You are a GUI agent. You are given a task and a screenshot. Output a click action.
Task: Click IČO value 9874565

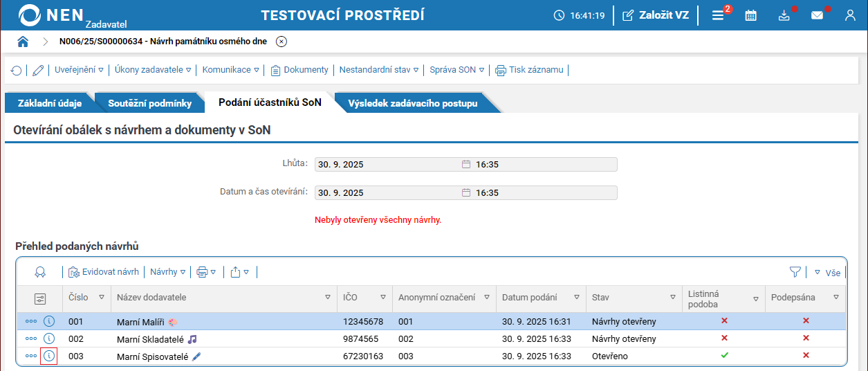click(360, 339)
